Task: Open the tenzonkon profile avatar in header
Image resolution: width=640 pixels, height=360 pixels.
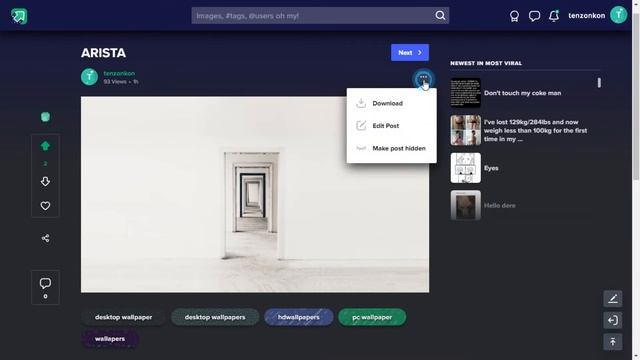Action: point(618,15)
